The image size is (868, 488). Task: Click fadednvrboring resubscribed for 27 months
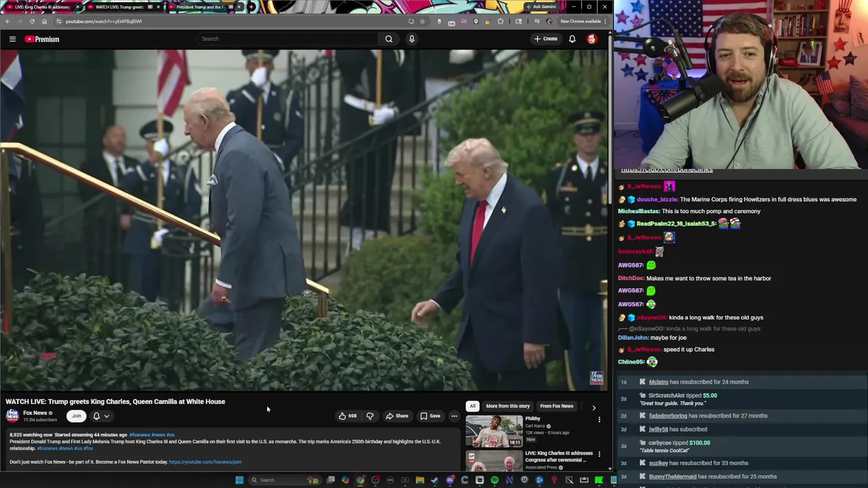[743, 416]
